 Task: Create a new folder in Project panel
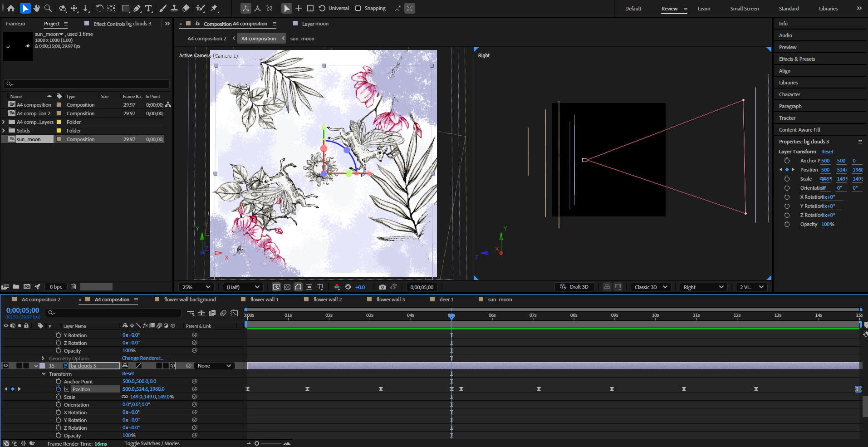point(16,286)
